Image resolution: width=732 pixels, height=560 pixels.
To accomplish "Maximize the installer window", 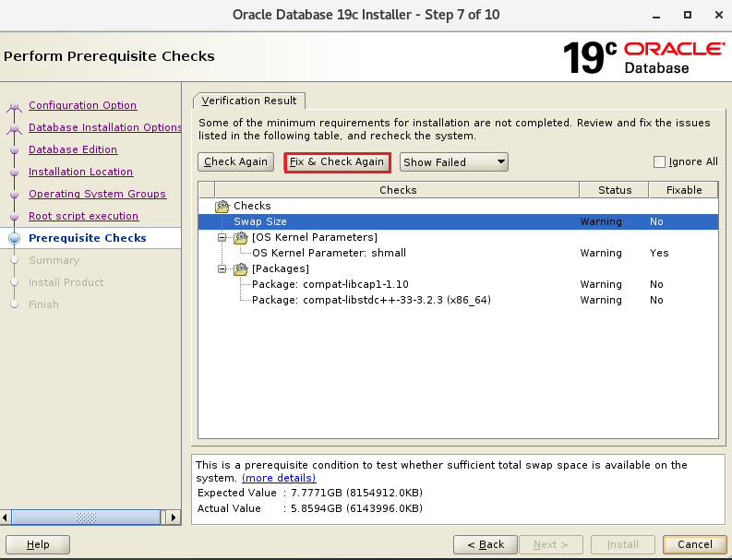I will [x=688, y=16].
